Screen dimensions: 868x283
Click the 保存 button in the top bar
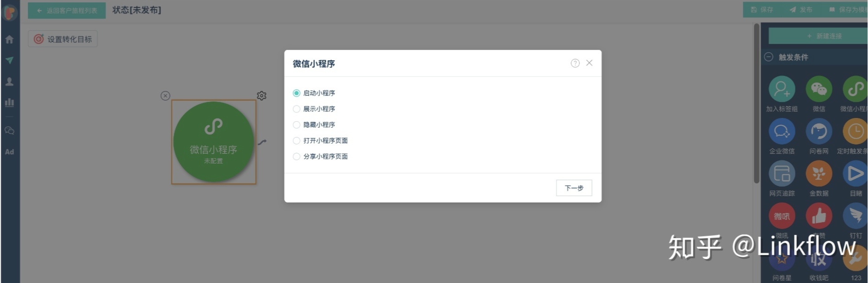[x=762, y=10]
